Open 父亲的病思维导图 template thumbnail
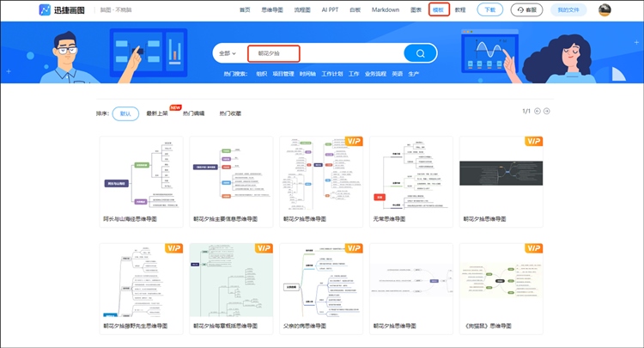The height and width of the screenshot is (348, 644). point(321,280)
